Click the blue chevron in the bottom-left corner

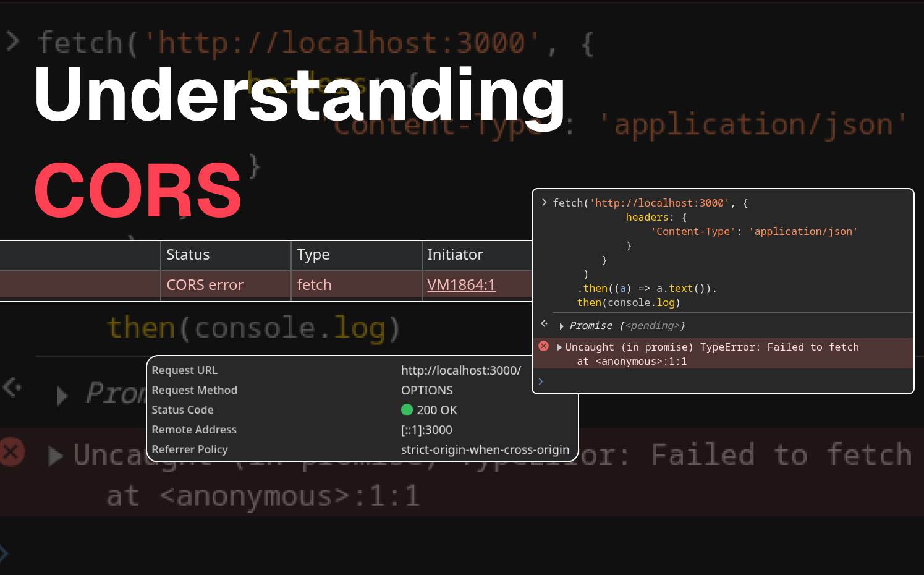pos(6,552)
